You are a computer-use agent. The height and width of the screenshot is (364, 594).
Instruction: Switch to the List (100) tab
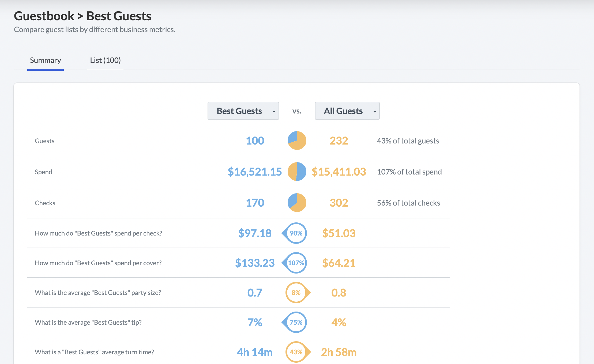[x=105, y=60]
